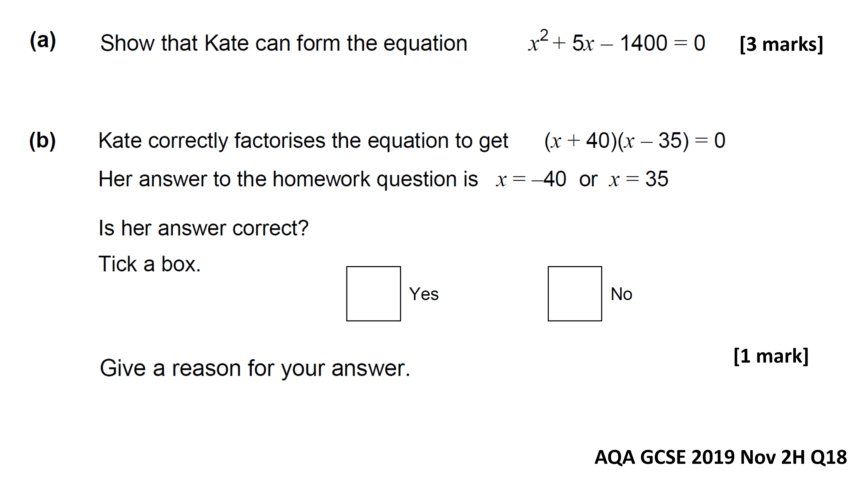The height and width of the screenshot is (488, 868).
Task: Click 'Her answer to the homework question is'
Action: (288, 179)
